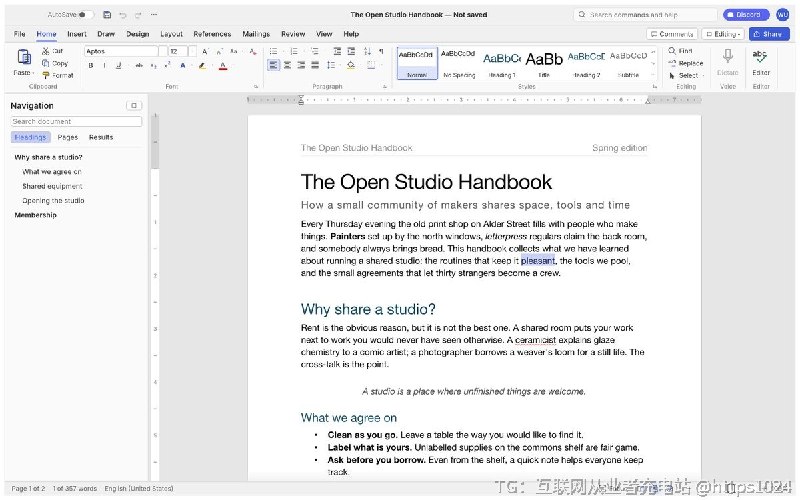Open the Replace command
This screenshot has height=500, width=800.
686,63
